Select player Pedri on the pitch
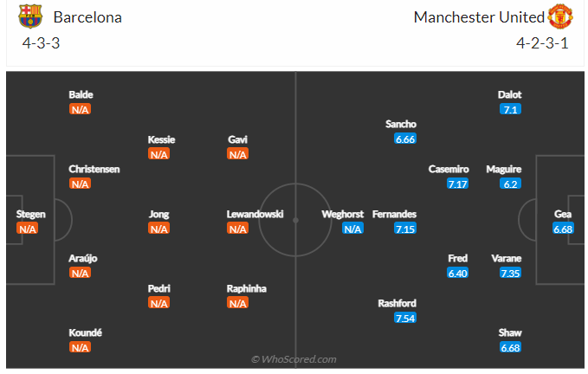The image size is (588, 374). [x=159, y=288]
